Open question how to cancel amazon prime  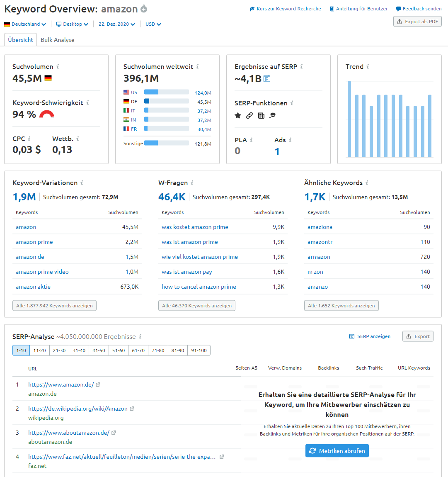[199, 287]
